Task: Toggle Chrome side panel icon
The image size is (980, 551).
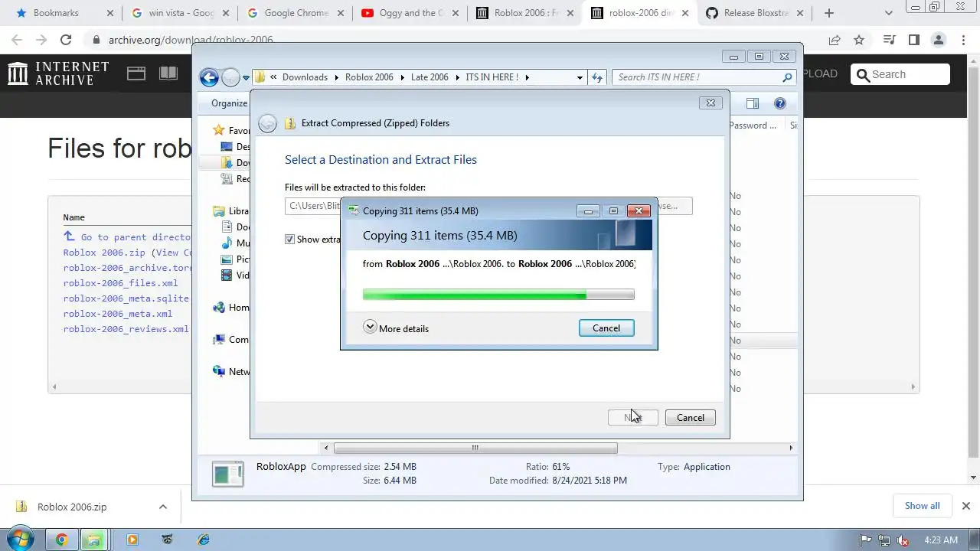Action: click(913, 40)
